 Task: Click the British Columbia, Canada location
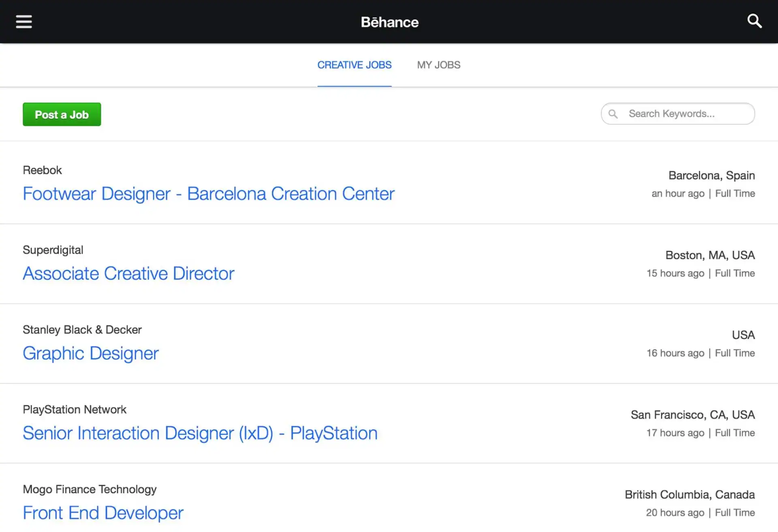pyautogui.click(x=690, y=495)
